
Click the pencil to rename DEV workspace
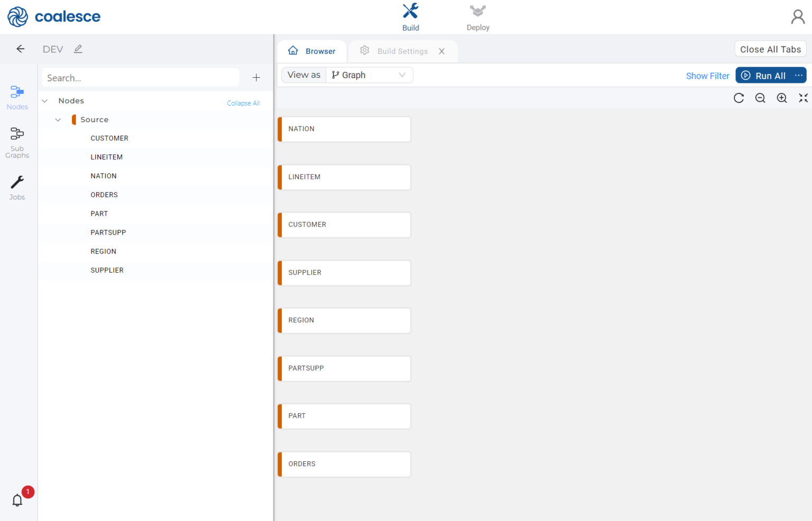click(x=78, y=49)
